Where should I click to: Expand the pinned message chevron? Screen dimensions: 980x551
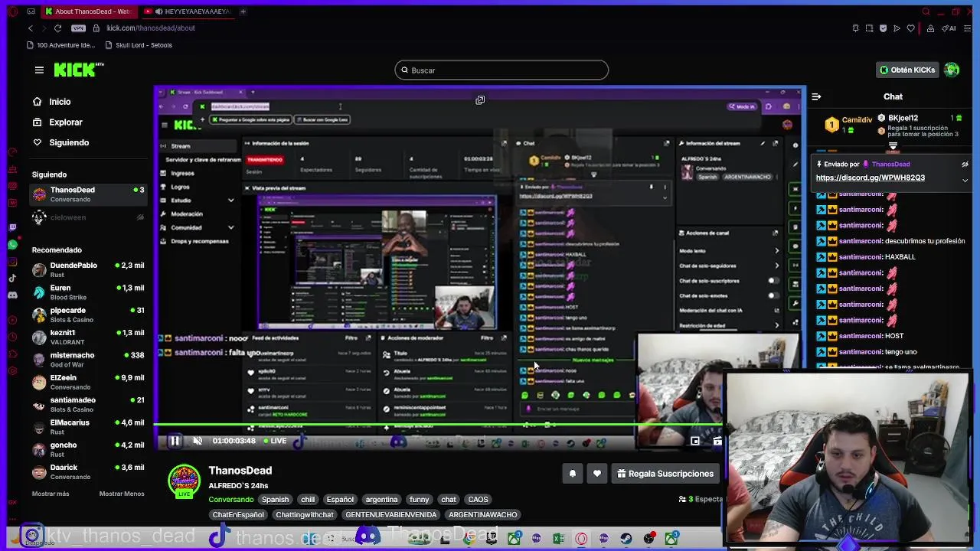point(965,181)
